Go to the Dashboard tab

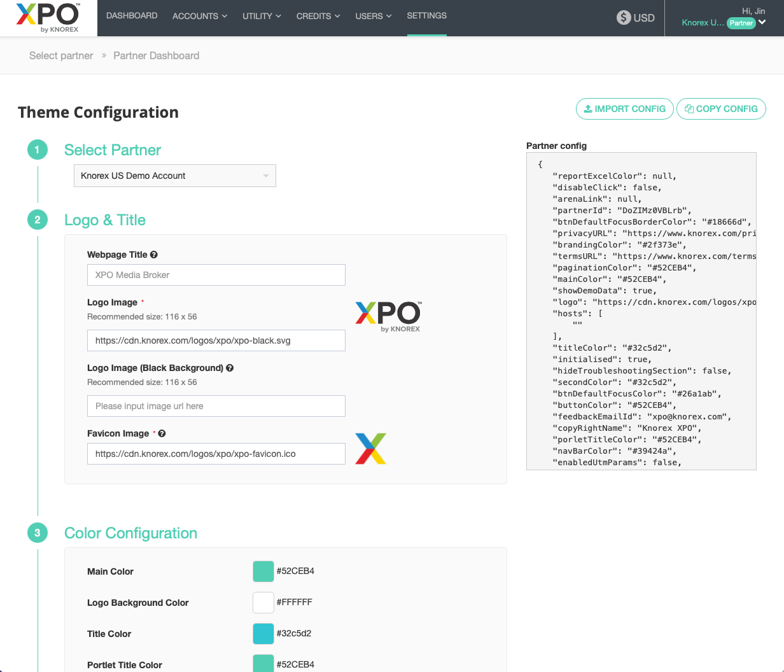coord(132,15)
